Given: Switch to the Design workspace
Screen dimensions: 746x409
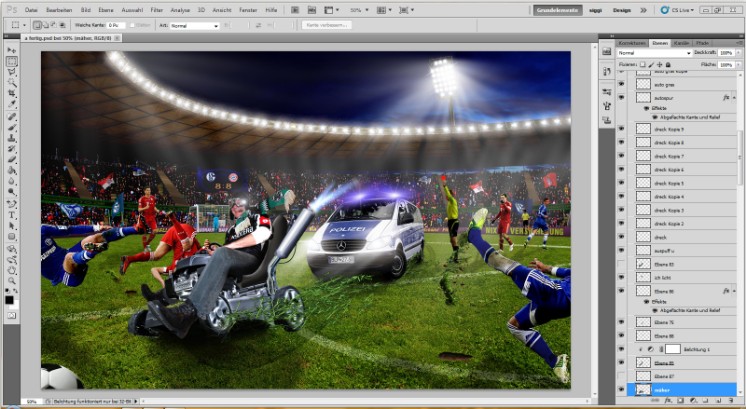Looking at the screenshot, I should coord(622,9).
